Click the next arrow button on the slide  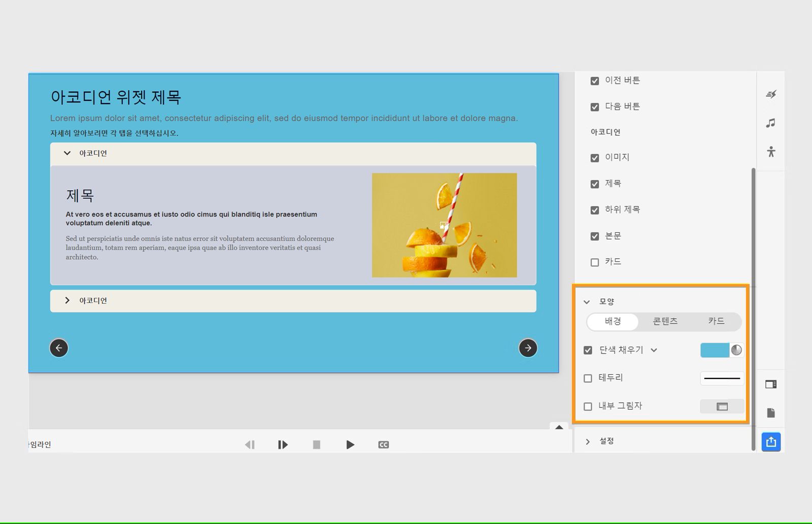(x=528, y=348)
